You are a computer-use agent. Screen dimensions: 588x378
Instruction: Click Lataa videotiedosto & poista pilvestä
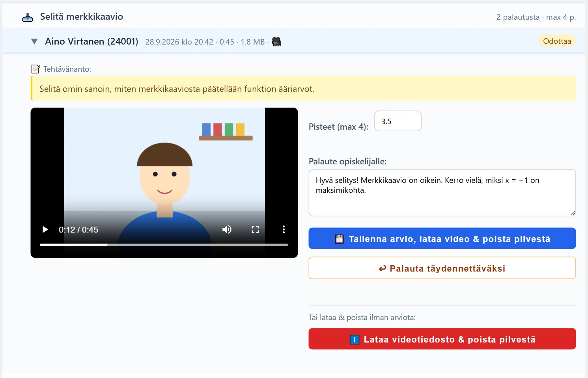tap(442, 339)
